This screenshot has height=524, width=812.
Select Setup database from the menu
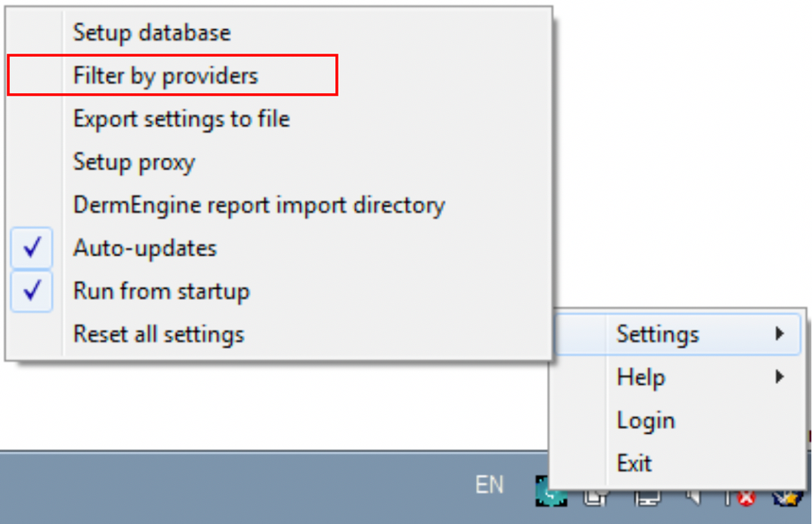(x=152, y=32)
